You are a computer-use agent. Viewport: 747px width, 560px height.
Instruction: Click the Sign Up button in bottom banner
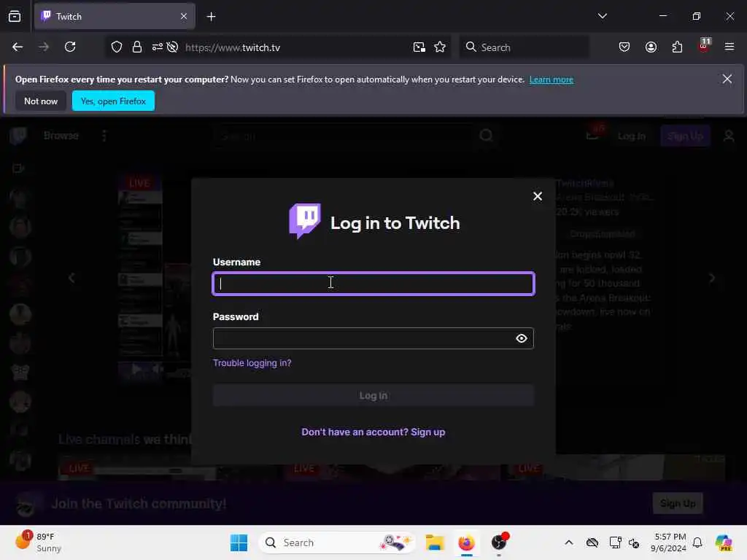[678, 503]
